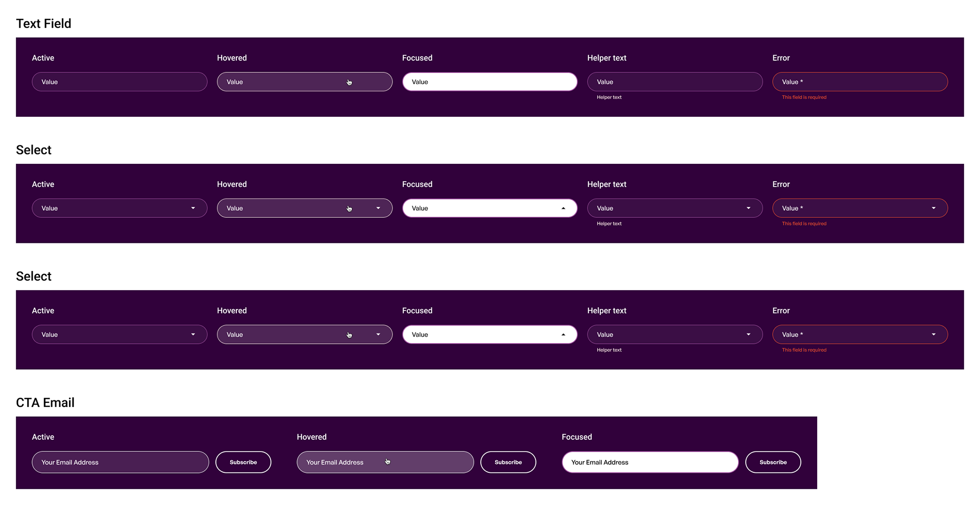The height and width of the screenshot is (505, 980).
Task: Click the Helper text field in Text Field section
Action: tap(675, 82)
